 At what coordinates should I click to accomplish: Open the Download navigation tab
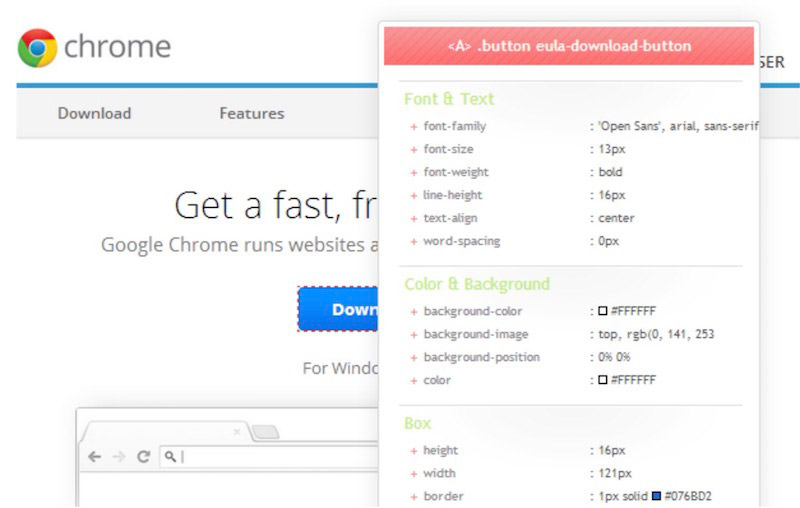point(94,113)
